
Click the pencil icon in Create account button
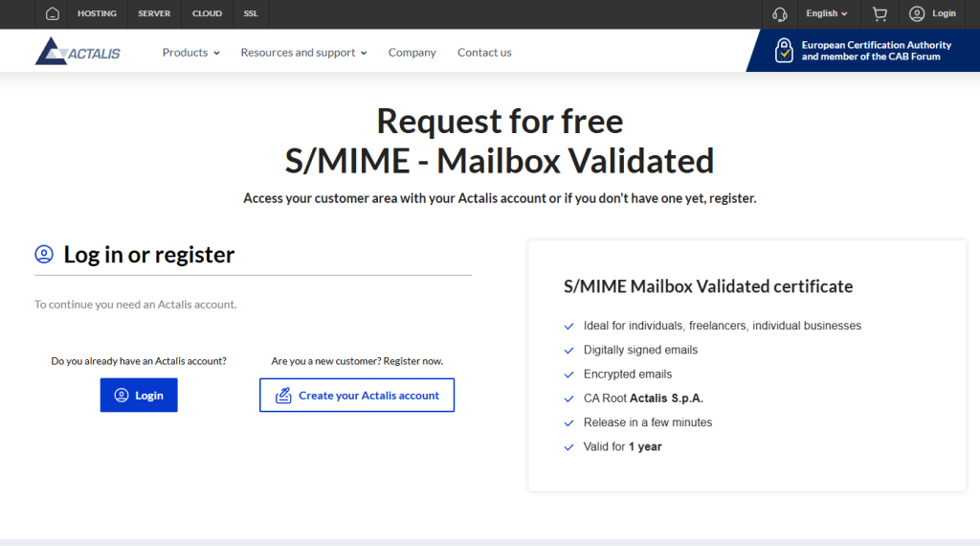point(283,396)
